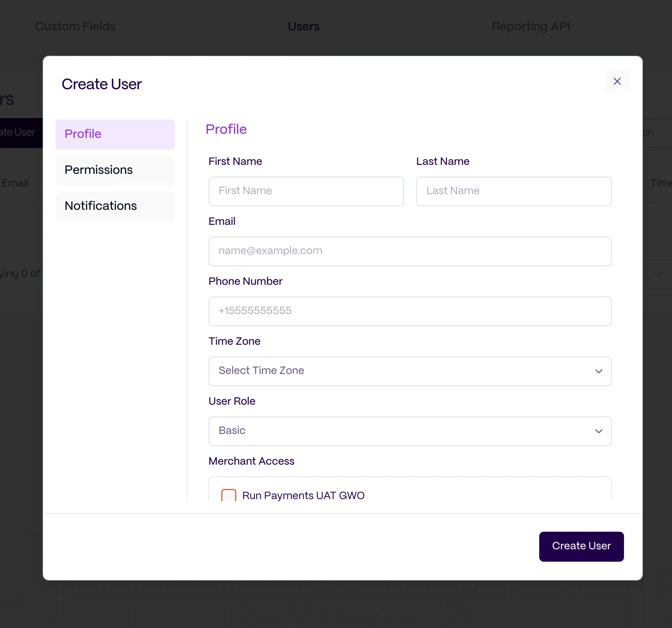Open the Permissions section

[x=115, y=170]
